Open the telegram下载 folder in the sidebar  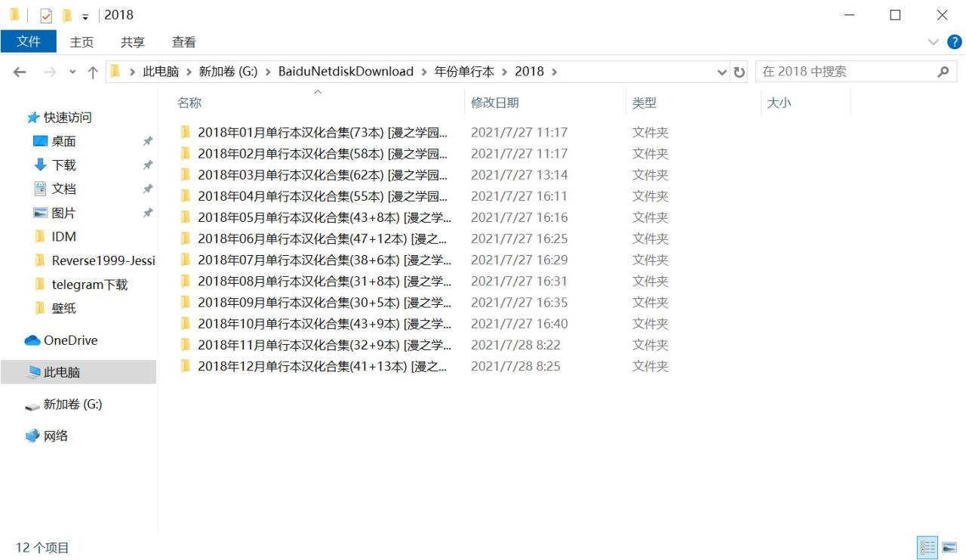click(x=89, y=285)
